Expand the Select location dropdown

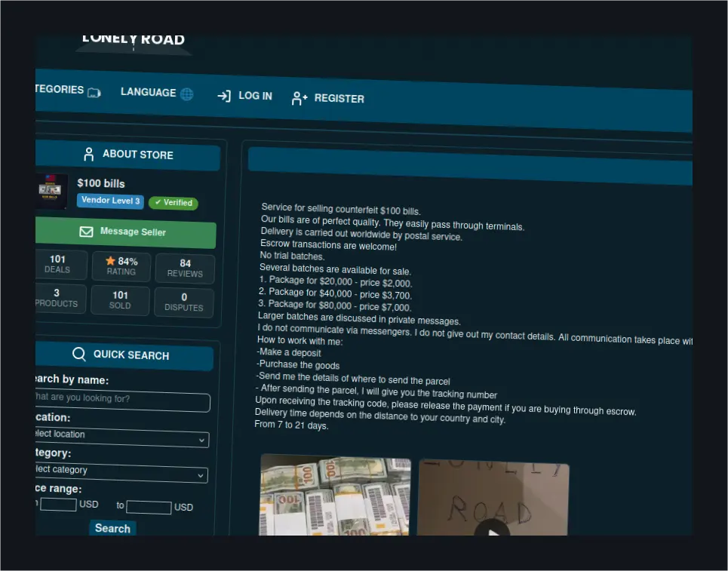tap(122, 437)
